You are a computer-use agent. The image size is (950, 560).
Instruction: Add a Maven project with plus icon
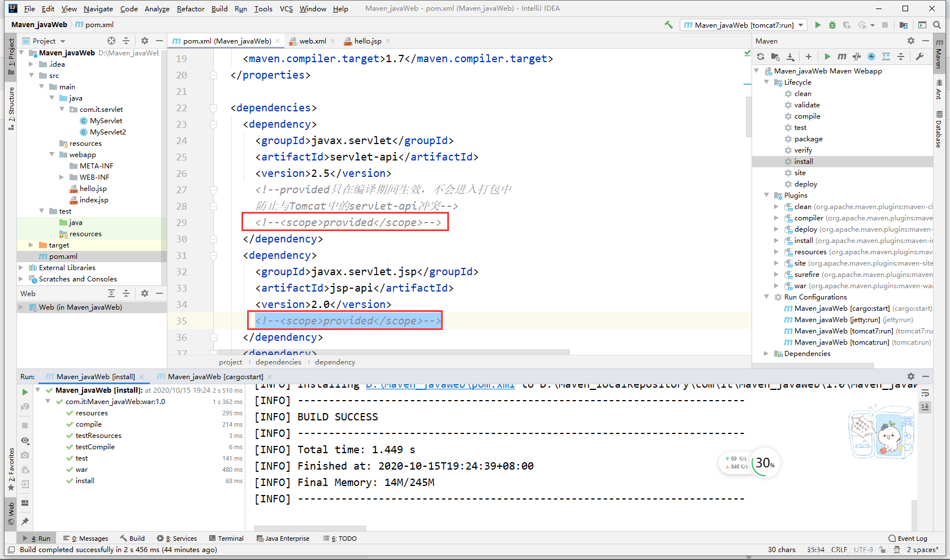(809, 57)
